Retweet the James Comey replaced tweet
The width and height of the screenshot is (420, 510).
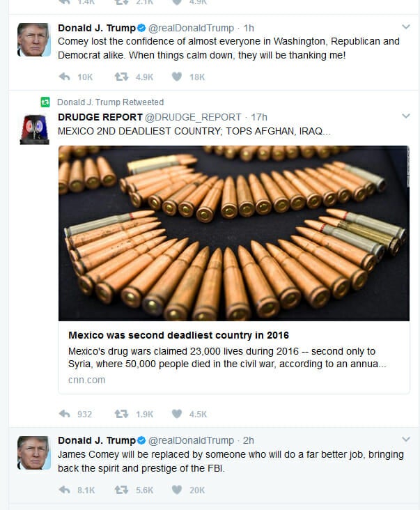click(121, 490)
